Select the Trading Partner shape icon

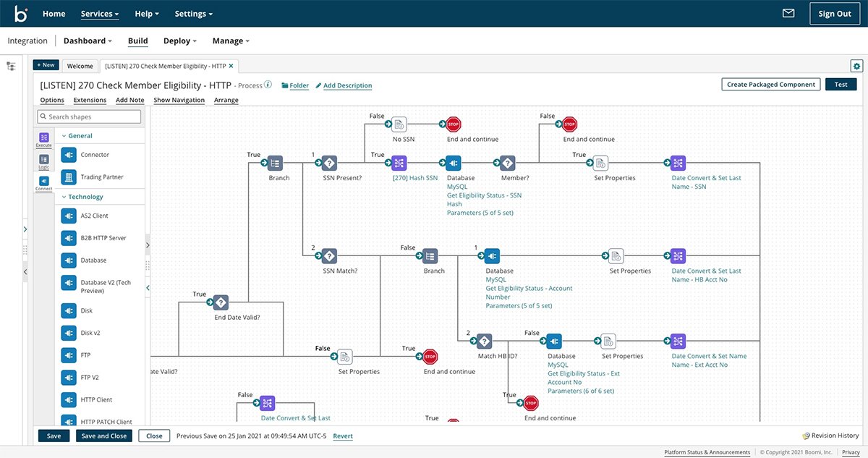pyautogui.click(x=69, y=177)
